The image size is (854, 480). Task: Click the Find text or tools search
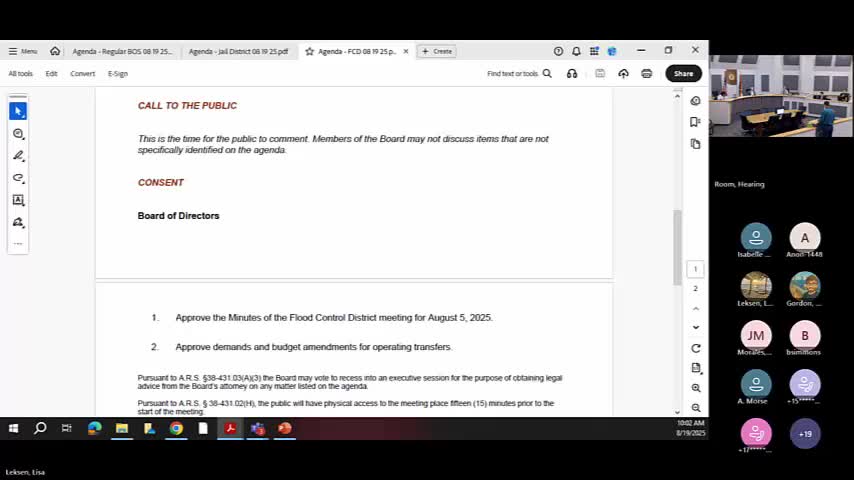click(x=519, y=74)
